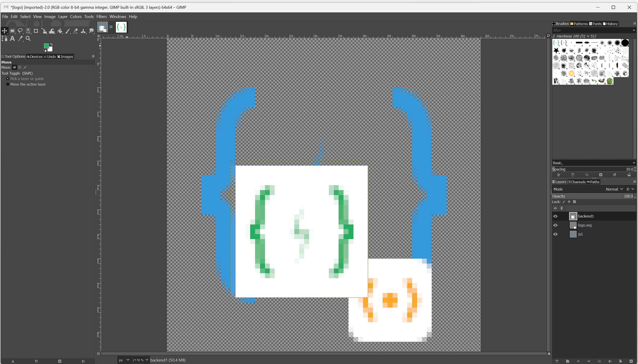Set Move mode to path

pos(25,67)
